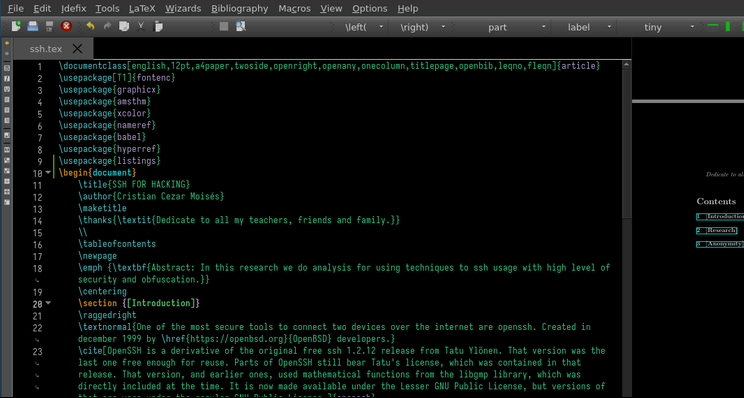Click line number 1 in the gutter

tap(40, 67)
